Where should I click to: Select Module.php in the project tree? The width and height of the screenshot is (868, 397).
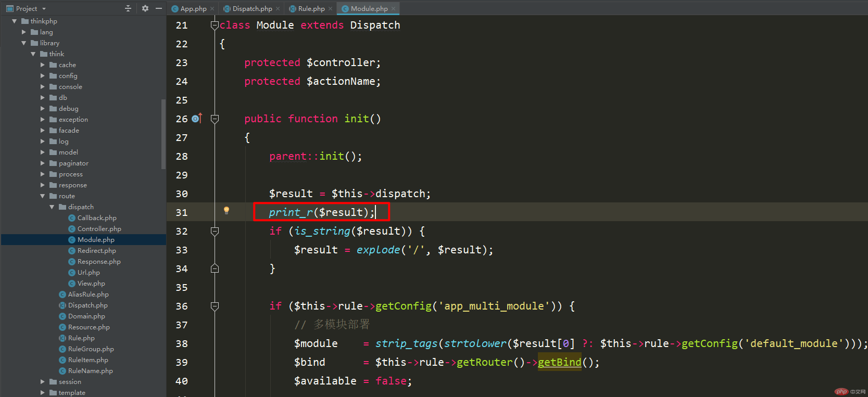[x=96, y=240]
